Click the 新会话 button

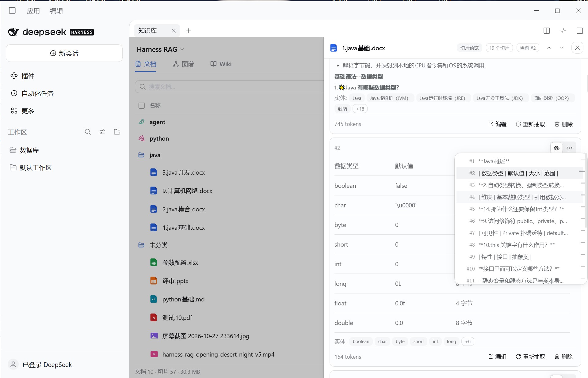tap(64, 53)
